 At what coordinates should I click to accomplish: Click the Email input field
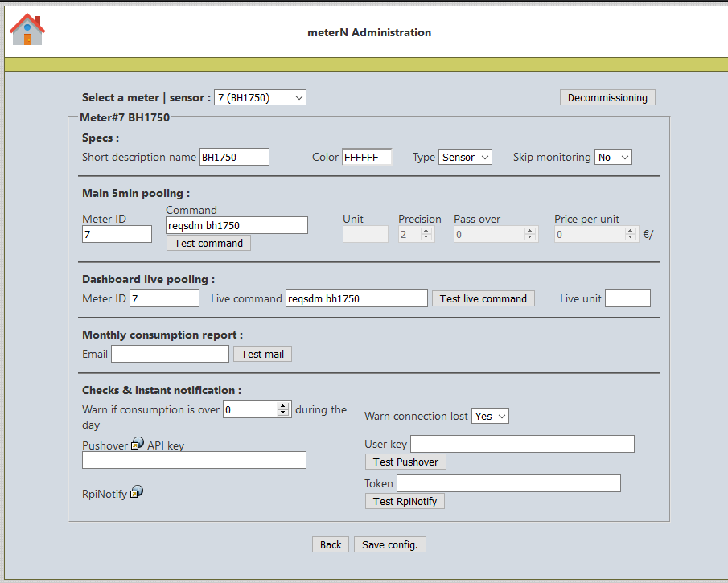pyautogui.click(x=170, y=354)
